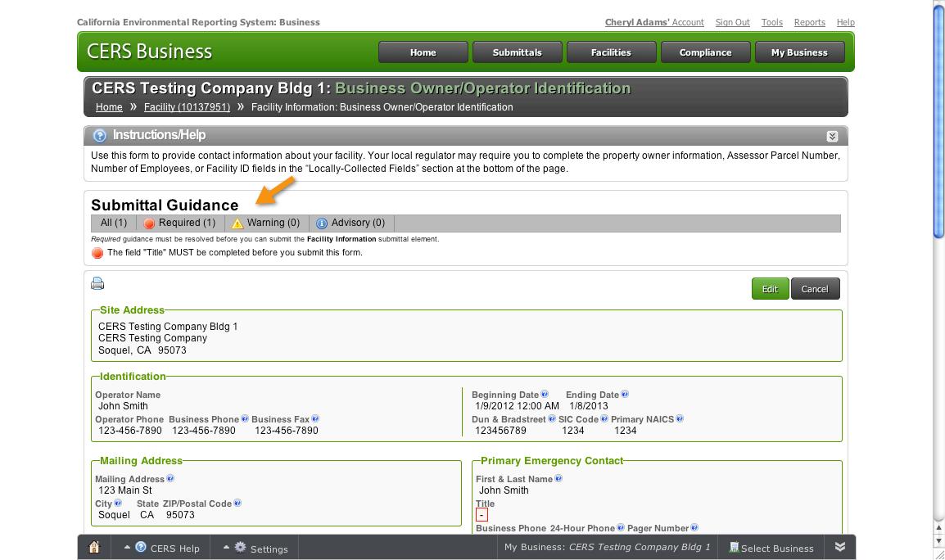Open the Home navigation tab
Screen dimensions: 945x560
point(423,52)
